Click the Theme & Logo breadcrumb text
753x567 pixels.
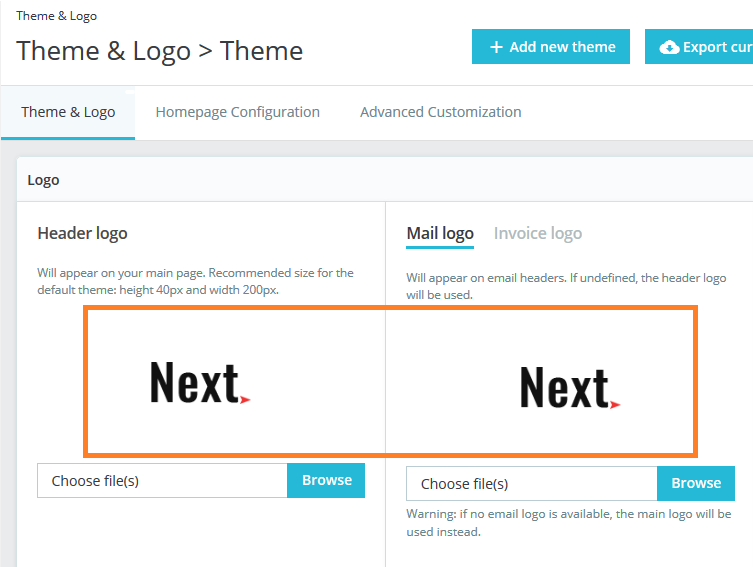point(57,16)
